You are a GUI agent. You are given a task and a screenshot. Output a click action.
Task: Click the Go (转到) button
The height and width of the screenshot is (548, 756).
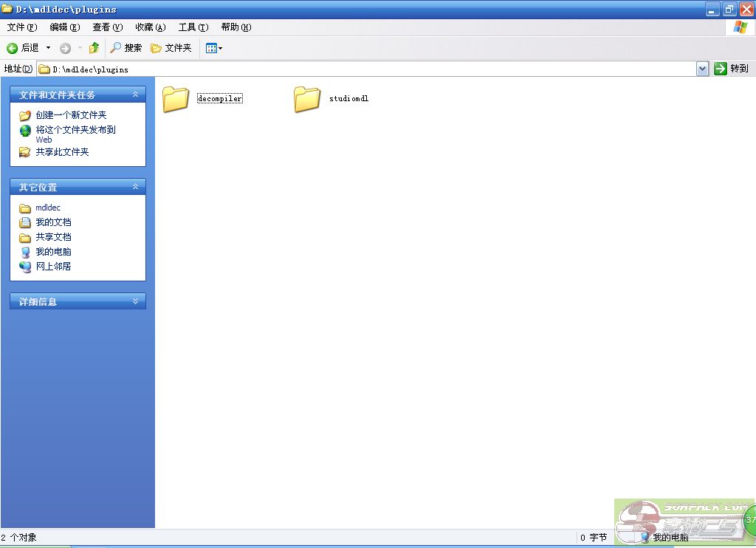tap(732, 69)
